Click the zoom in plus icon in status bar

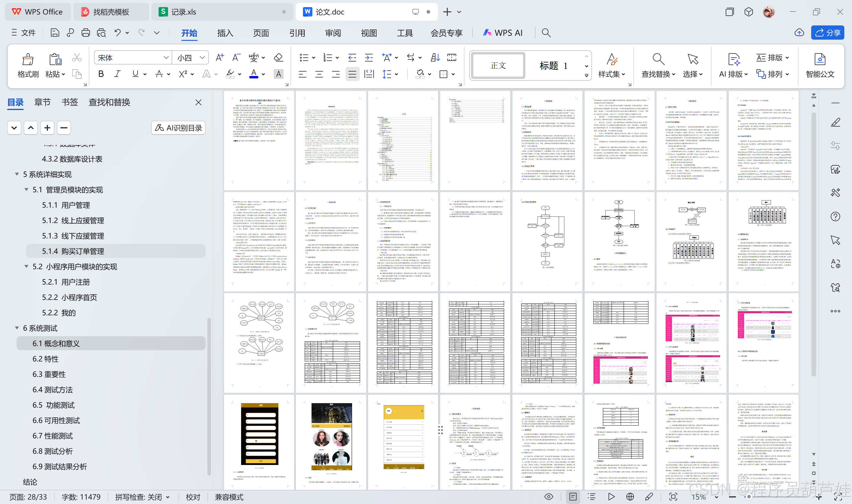click(819, 497)
